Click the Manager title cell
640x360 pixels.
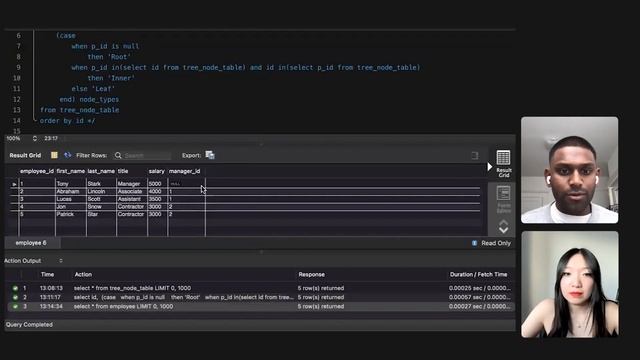[x=132, y=184]
